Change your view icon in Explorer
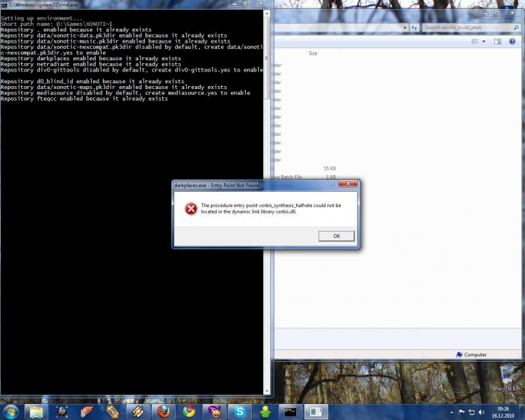The height and width of the screenshot is (420, 525). (x=475, y=41)
